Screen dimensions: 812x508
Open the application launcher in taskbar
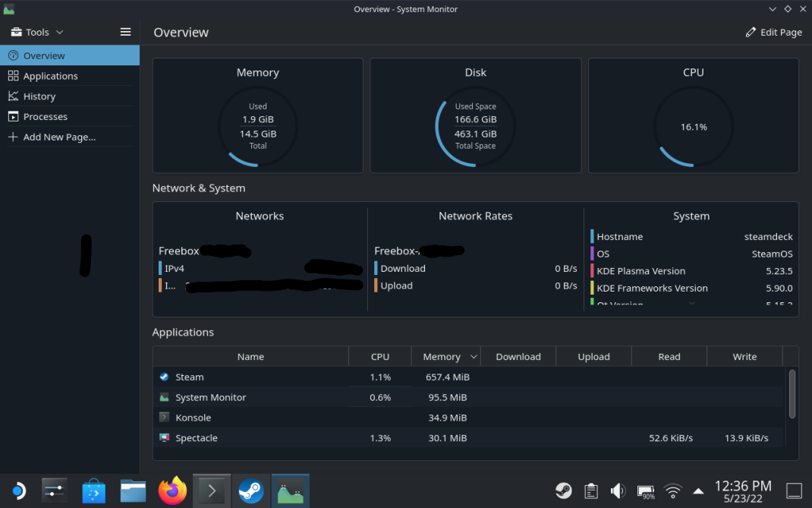[18, 491]
